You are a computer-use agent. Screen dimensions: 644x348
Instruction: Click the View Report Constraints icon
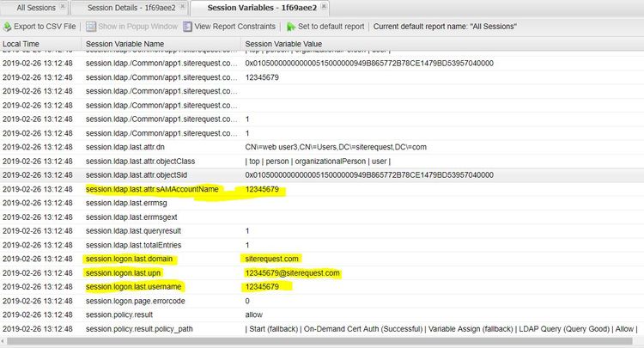click(188, 27)
